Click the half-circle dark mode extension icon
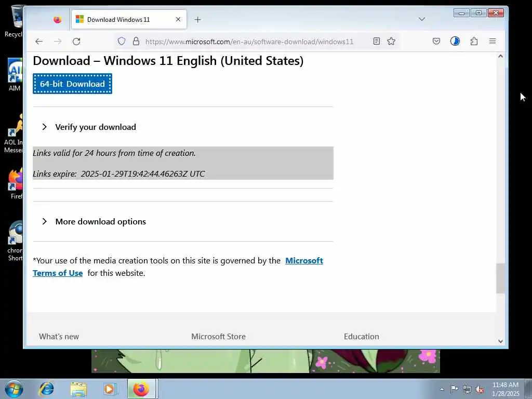Image resolution: width=532 pixels, height=399 pixels. coord(455,42)
